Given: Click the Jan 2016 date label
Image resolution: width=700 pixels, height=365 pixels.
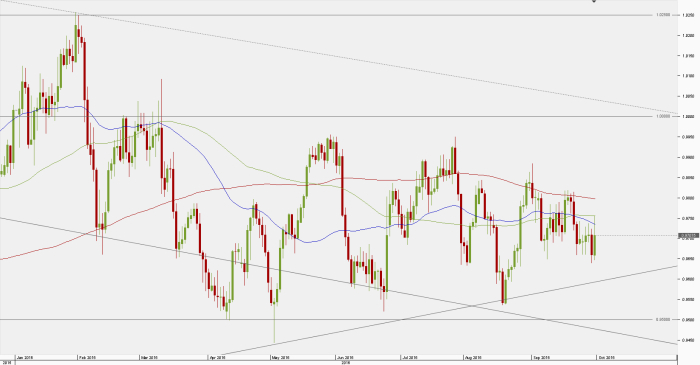Looking at the screenshot, I should [x=25, y=357].
